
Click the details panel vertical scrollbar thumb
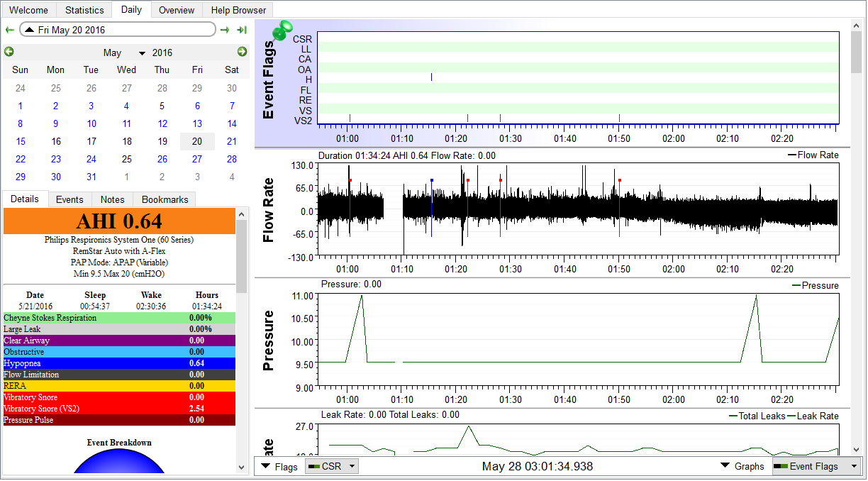click(x=242, y=256)
